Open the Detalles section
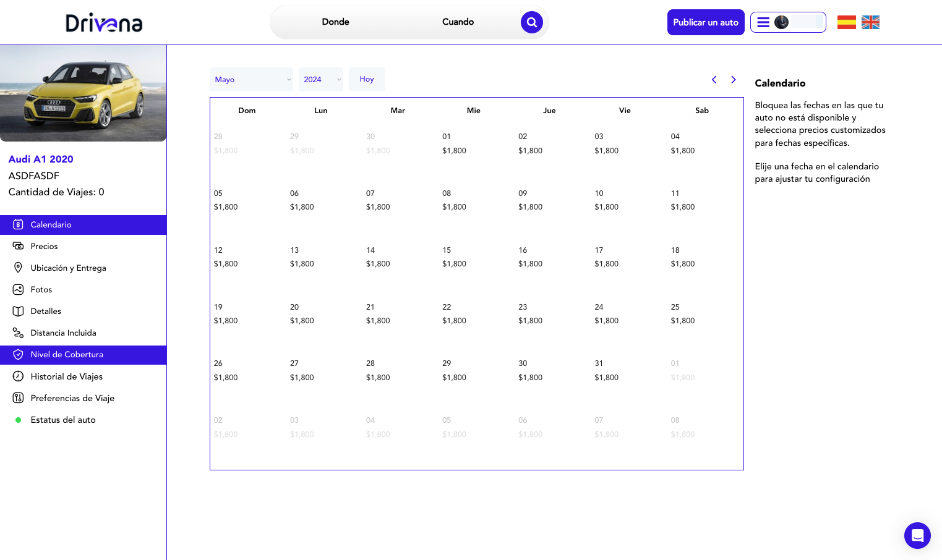Screen dimensions: 942x560 click(83, 311)
